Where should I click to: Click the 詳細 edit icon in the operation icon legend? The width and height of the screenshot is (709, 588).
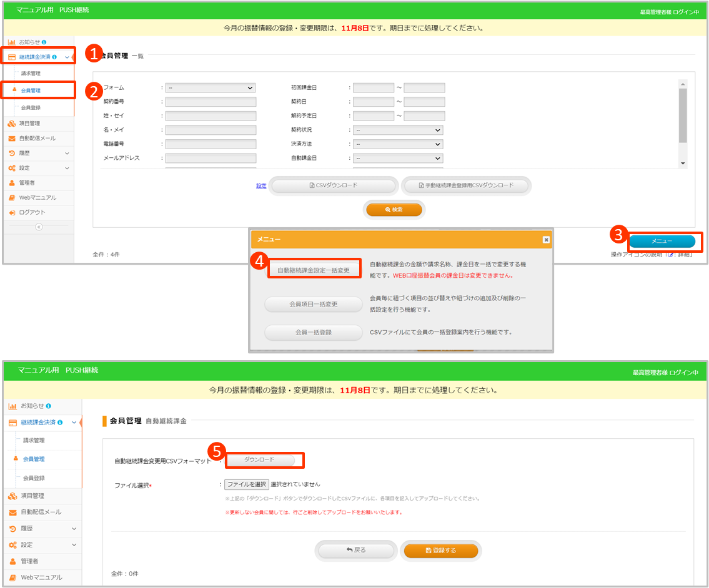tap(670, 255)
